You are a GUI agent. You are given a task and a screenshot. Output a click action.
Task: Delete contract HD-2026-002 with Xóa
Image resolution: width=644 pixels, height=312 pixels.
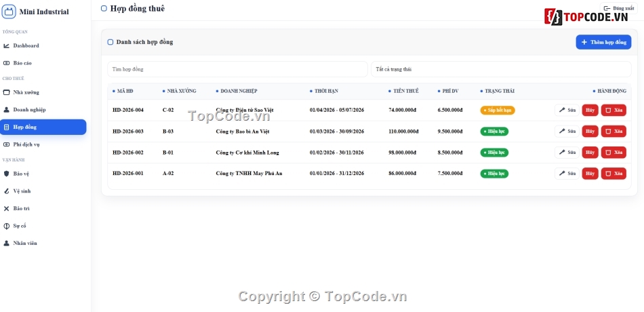[613, 153]
